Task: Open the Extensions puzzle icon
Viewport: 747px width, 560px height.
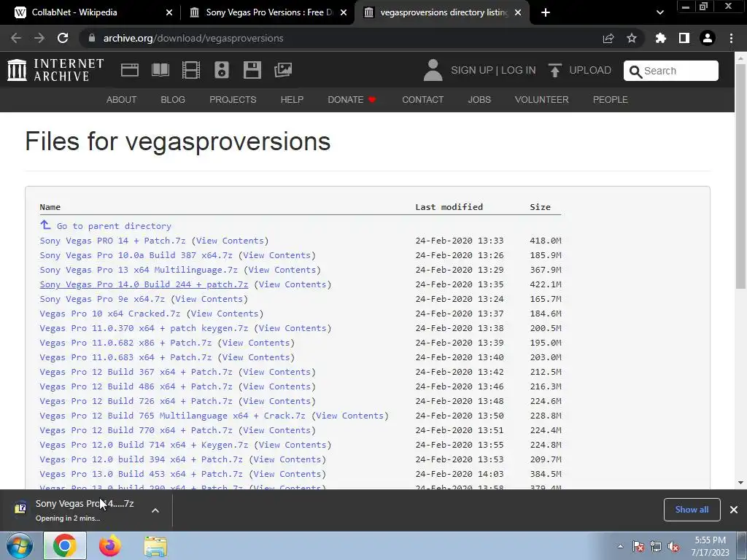Action: [x=661, y=38]
